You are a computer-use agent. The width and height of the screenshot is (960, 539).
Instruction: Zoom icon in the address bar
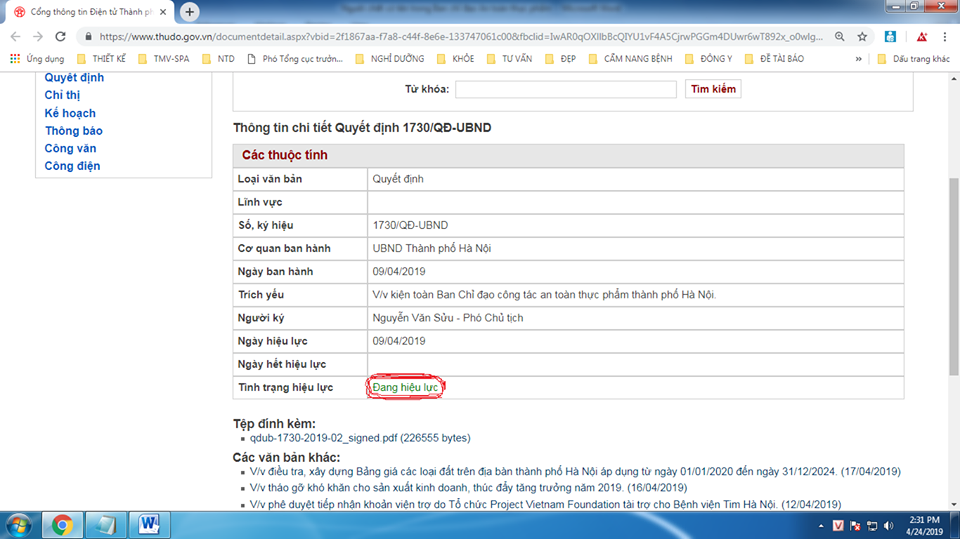tap(839, 37)
